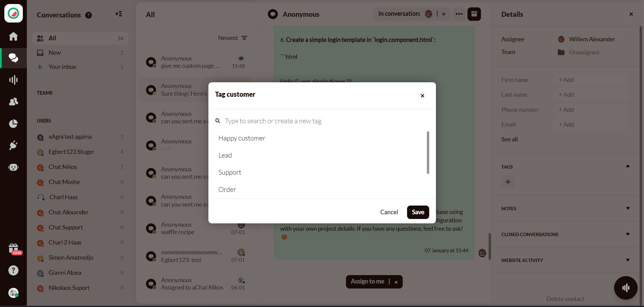Save the customer tags

418,212
